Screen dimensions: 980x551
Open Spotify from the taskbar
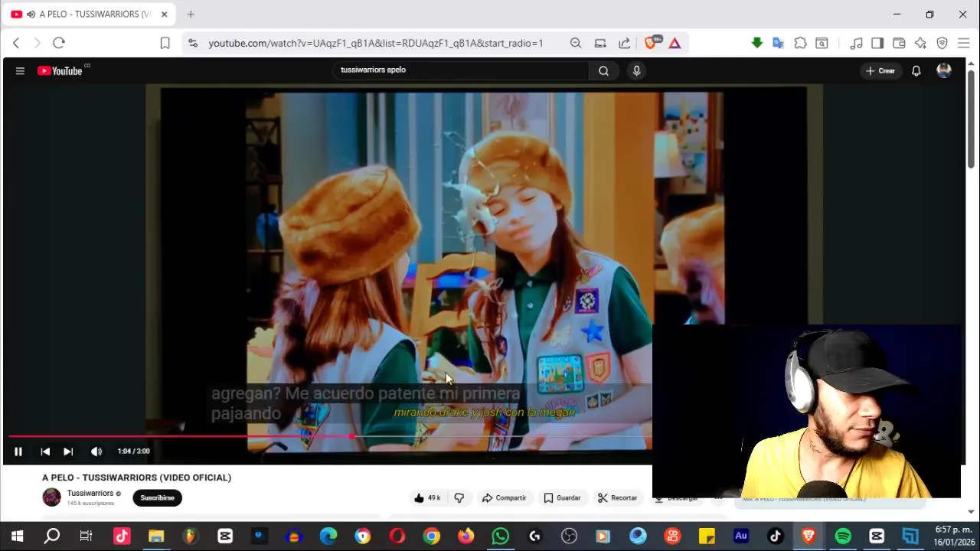pos(843,536)
